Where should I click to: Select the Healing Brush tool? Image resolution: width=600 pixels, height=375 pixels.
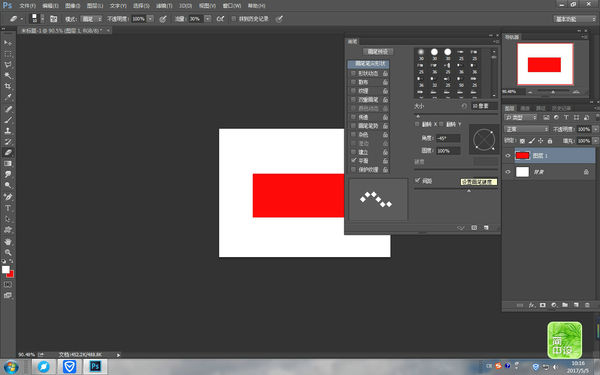click(x=8, y=109)
